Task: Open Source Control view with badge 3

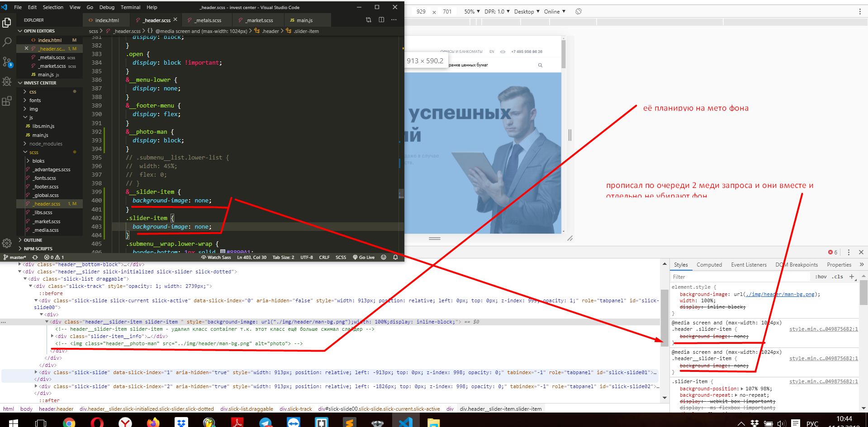Action: 7,62
